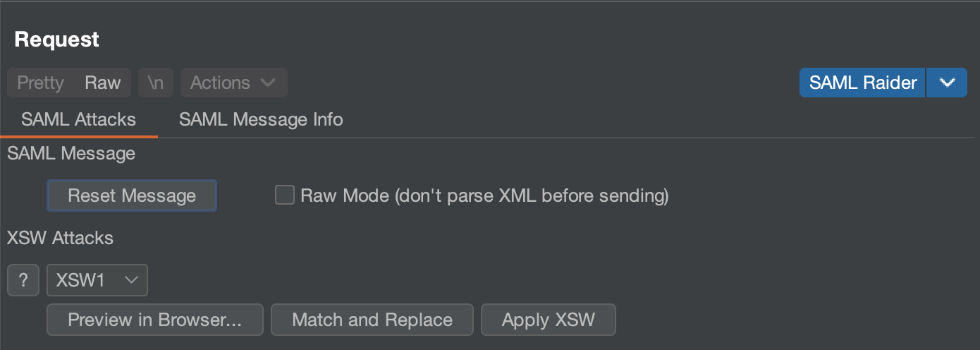The image size is (980, 350).
Task: Click the question mark XSW help button
Action: point(23,280)
